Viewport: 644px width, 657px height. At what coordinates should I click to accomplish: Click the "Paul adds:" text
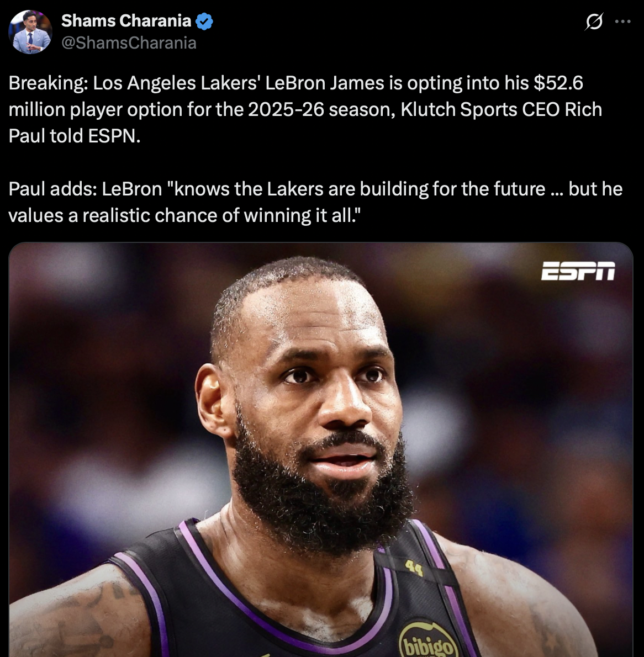pos(53,189)
